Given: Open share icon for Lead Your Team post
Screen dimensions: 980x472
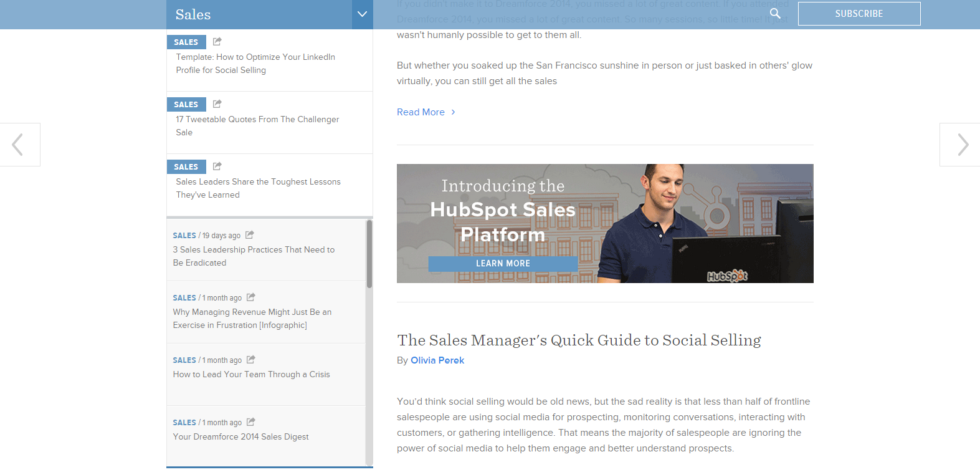Looking at the screenshot, I should [x=250, y=360].
